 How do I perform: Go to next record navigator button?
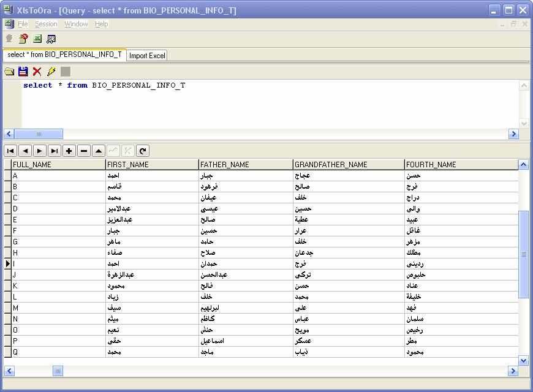[x=40, y=151]
